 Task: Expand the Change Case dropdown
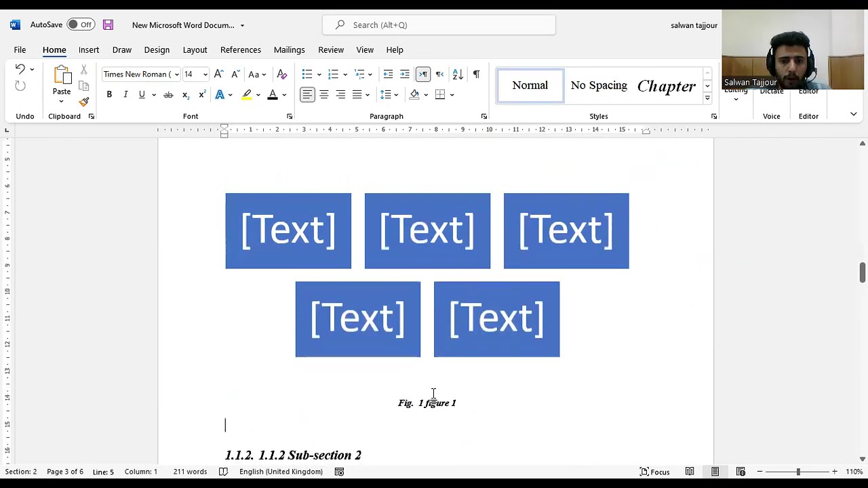point(264,75)
